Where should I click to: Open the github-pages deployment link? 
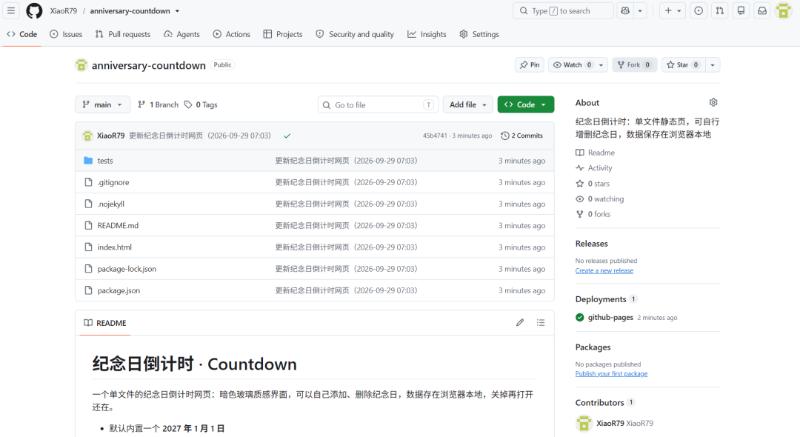(610, 317)
